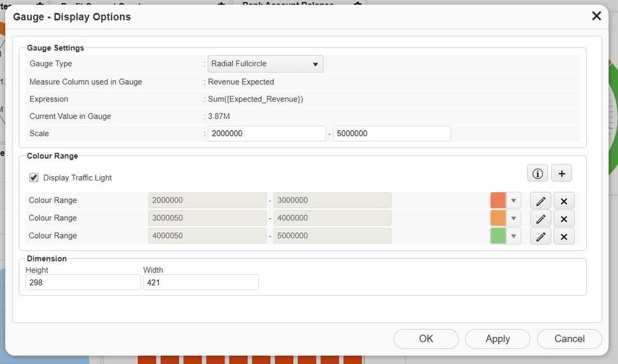Edit the 3000050-4000000 colour range
Screen dimensions: 618x364
540,219
